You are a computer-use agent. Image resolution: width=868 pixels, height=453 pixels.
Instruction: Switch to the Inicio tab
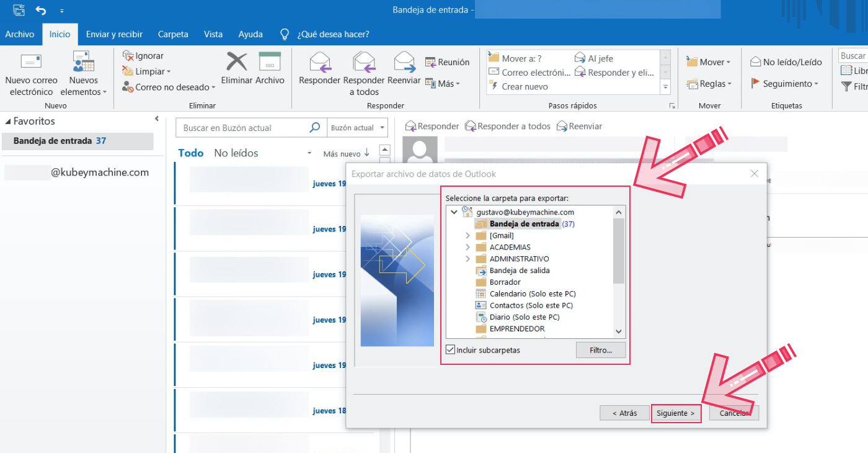click(x=60, y=34)
